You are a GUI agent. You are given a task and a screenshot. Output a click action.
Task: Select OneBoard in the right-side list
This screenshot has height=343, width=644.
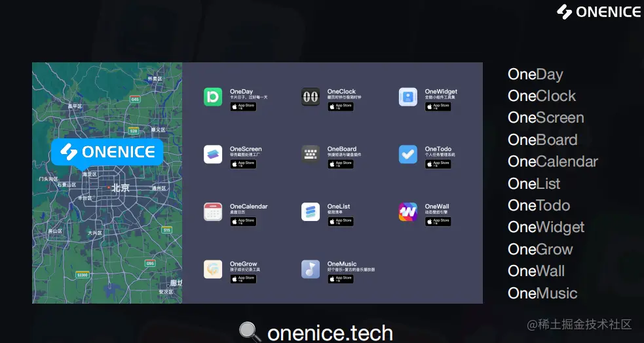pyautogui.click(x=542, y=140)
